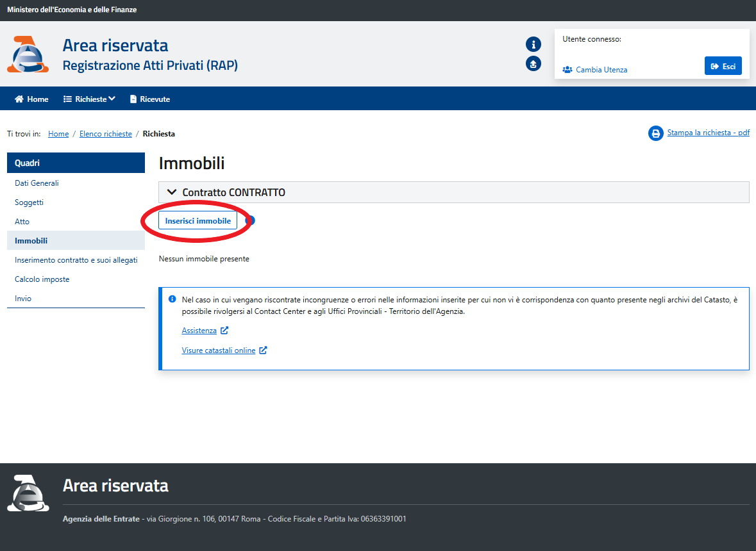
Task: Click the Agenzia delle Entrate header logo
Action: point(28,54)
